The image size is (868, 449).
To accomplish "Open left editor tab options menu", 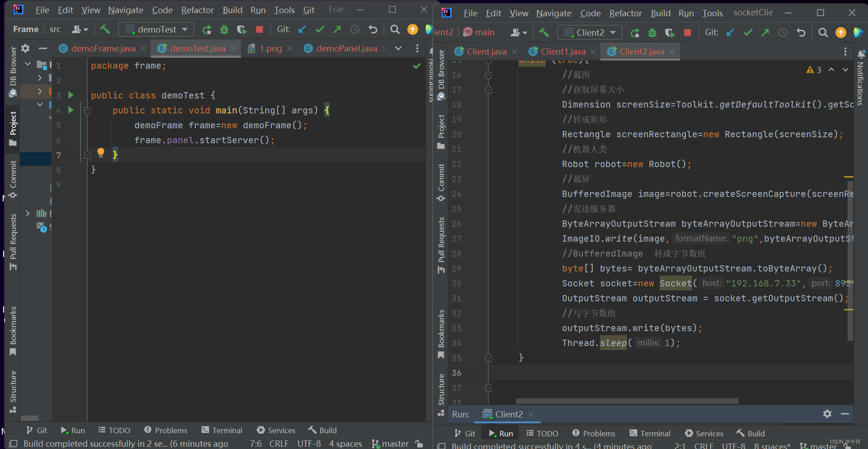I will [x=417, y=48].
